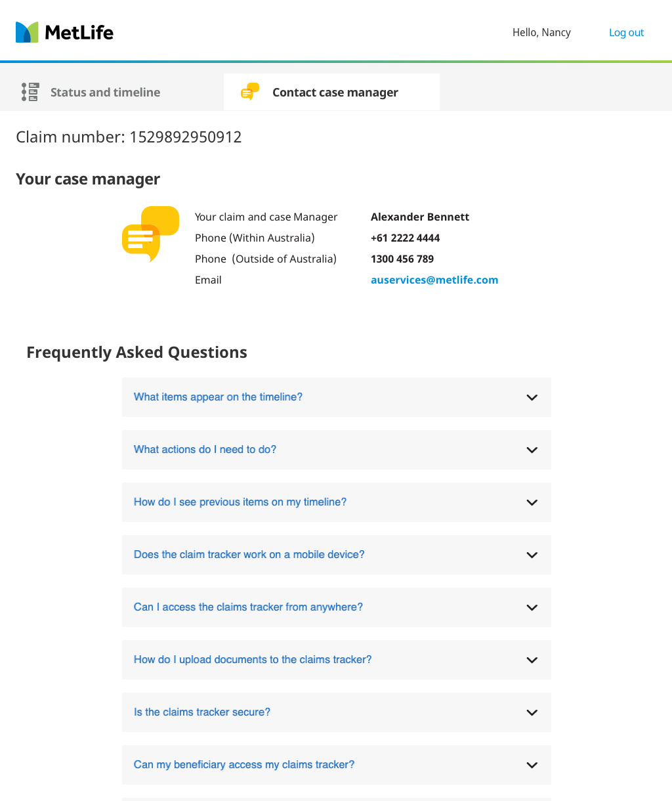The width and height of the screenshot is (672, 801).
Task: Expand "What actions do I need to do?" chevron
Action: (532, 450)
